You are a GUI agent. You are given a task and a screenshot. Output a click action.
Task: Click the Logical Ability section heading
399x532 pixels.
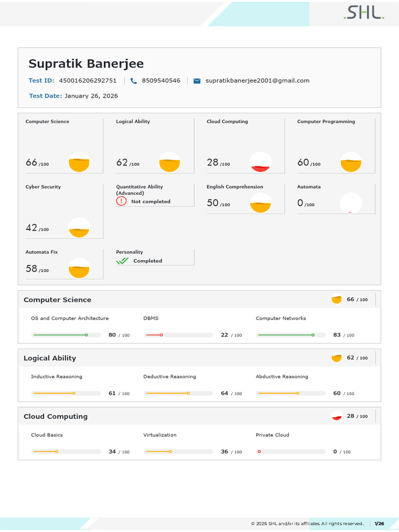[50, 358]
